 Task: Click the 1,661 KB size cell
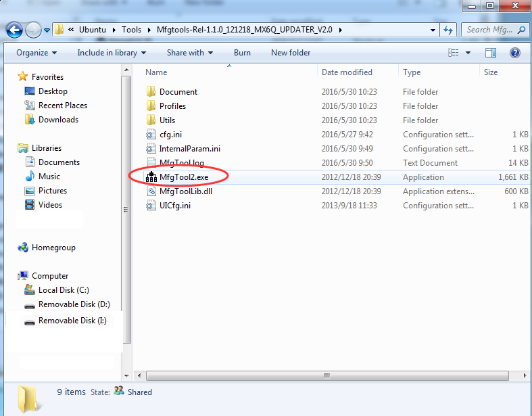(x=513, y=177)
